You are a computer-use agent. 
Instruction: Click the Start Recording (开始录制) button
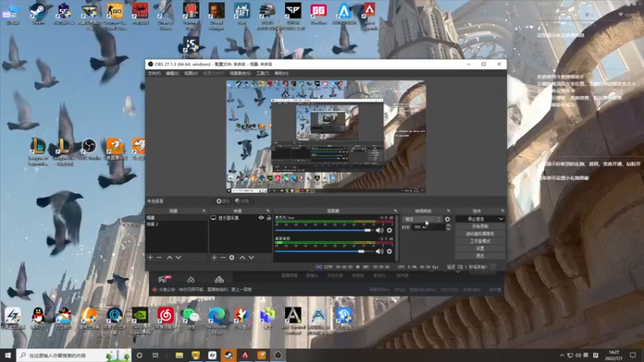(x=480, y=227)
